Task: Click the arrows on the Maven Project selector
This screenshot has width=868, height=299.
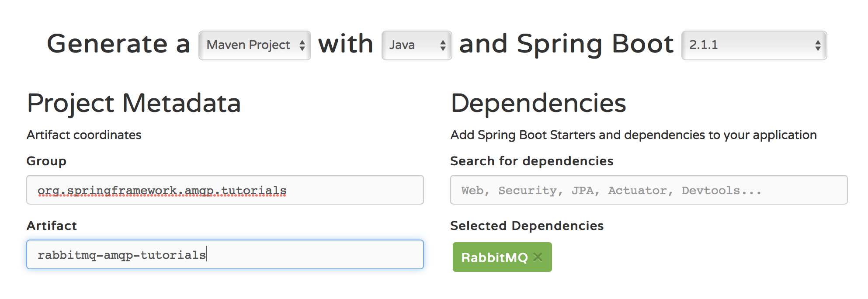Action: point(302,45)
